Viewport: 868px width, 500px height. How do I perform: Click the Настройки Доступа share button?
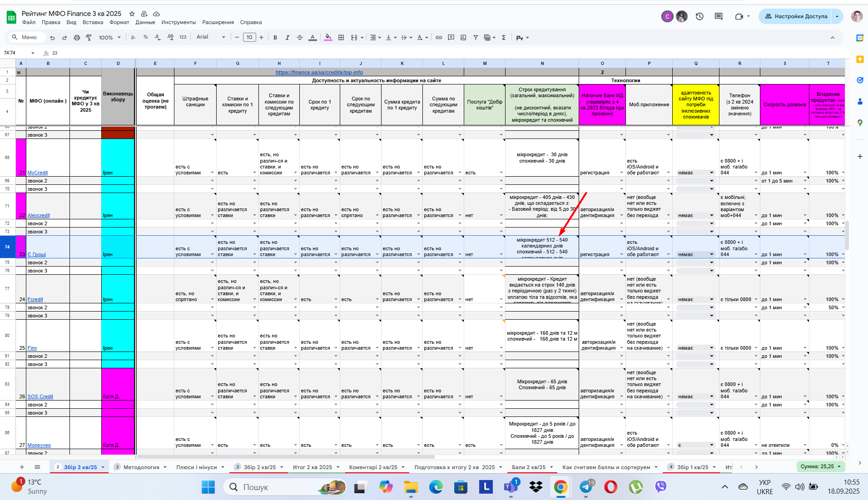tap(796, 16)
